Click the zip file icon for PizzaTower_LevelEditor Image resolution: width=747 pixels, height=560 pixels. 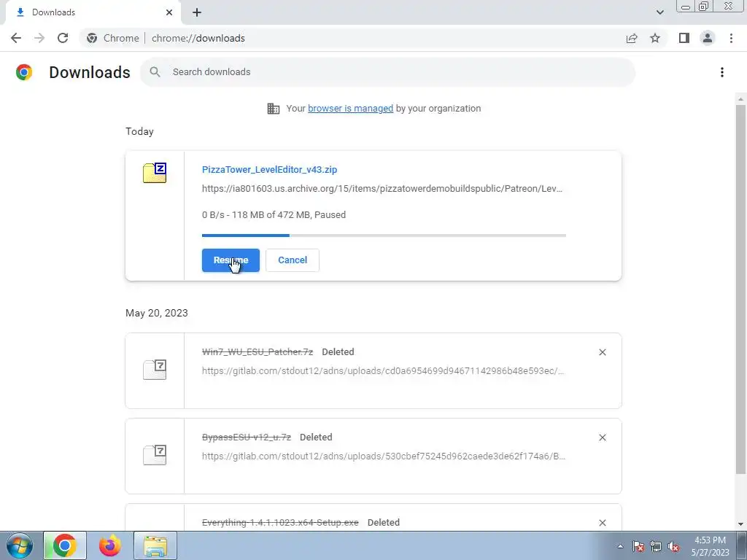155,172
